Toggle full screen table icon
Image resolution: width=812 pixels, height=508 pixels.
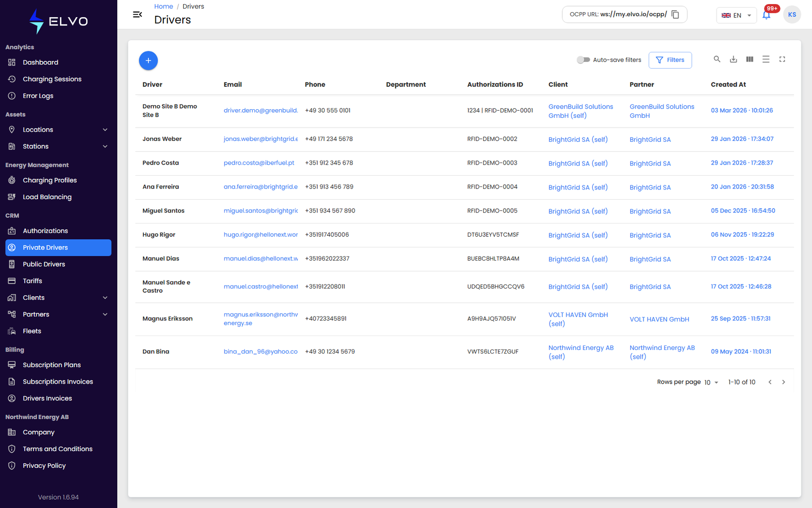pyautogui.click(x=782, y=59)
